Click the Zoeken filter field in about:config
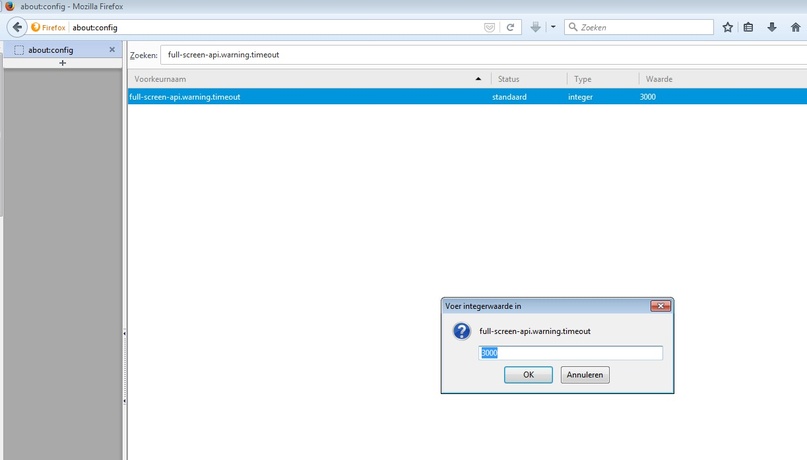 [x=484, y=55]
